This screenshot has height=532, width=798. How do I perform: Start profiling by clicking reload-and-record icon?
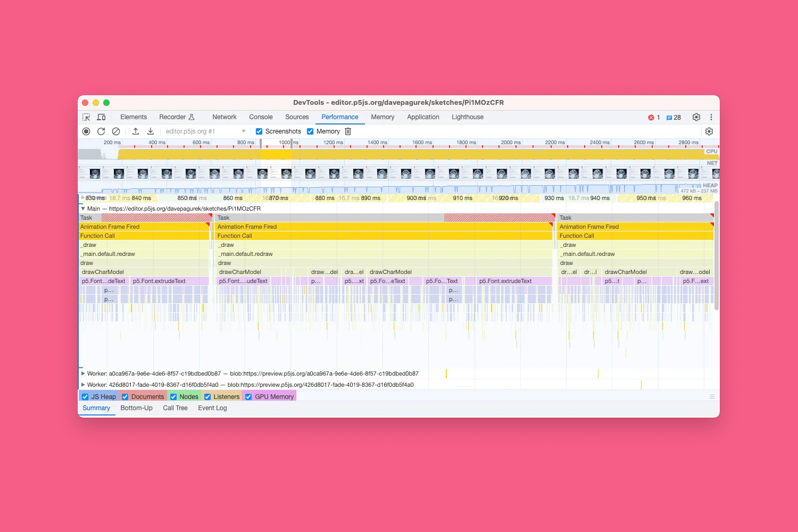tap(101, 131)
